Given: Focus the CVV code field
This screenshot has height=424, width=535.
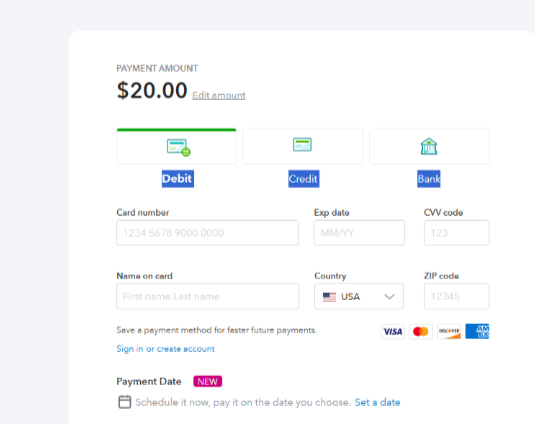Looking at the screenshot, I should [457, 233].
